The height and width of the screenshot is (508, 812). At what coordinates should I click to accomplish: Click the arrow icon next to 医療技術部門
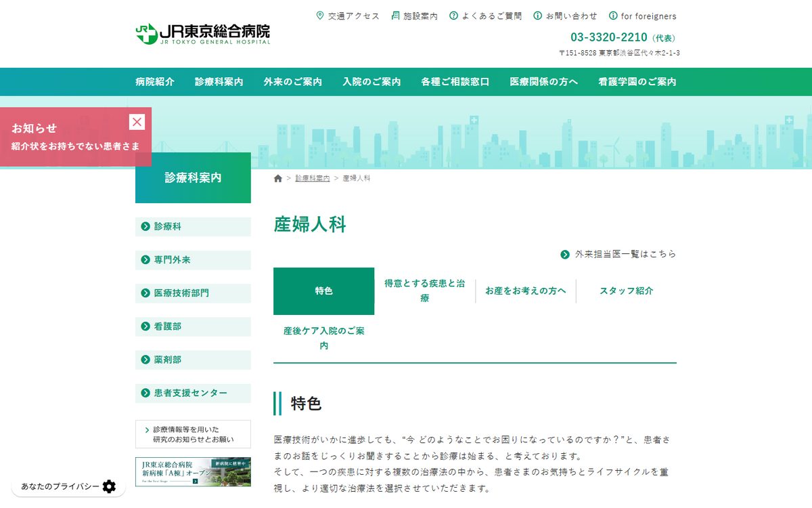tap(145, 293)
